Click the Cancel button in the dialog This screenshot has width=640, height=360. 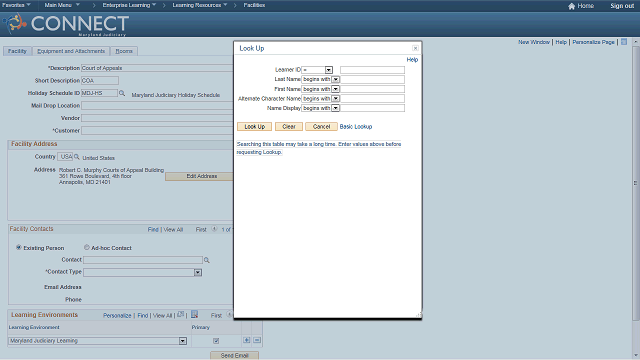[321, 127]
